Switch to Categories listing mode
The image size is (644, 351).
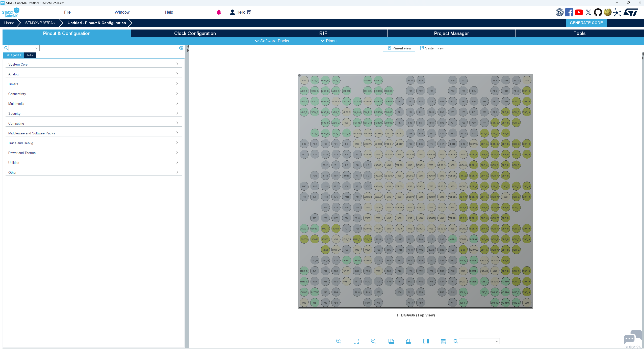click(13, 55)
